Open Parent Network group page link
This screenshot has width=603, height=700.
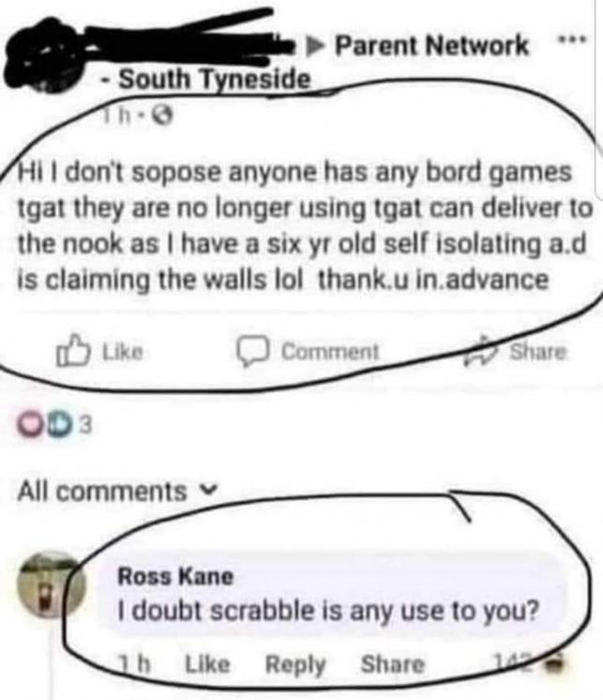432,46
